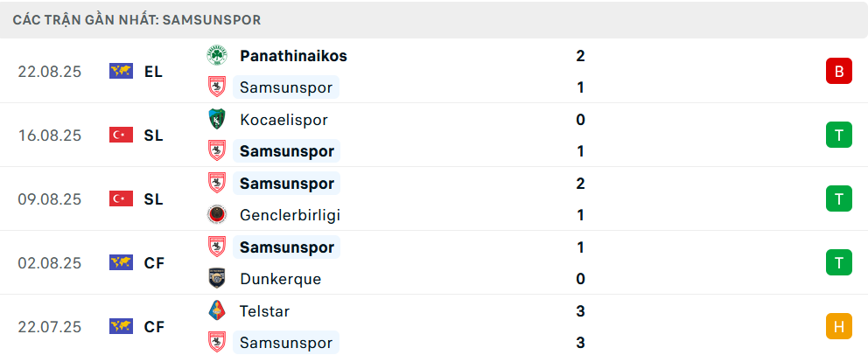The image size is (868, 355).
Task: Click the Telstar club crest icon
Action: pos(215,311)
